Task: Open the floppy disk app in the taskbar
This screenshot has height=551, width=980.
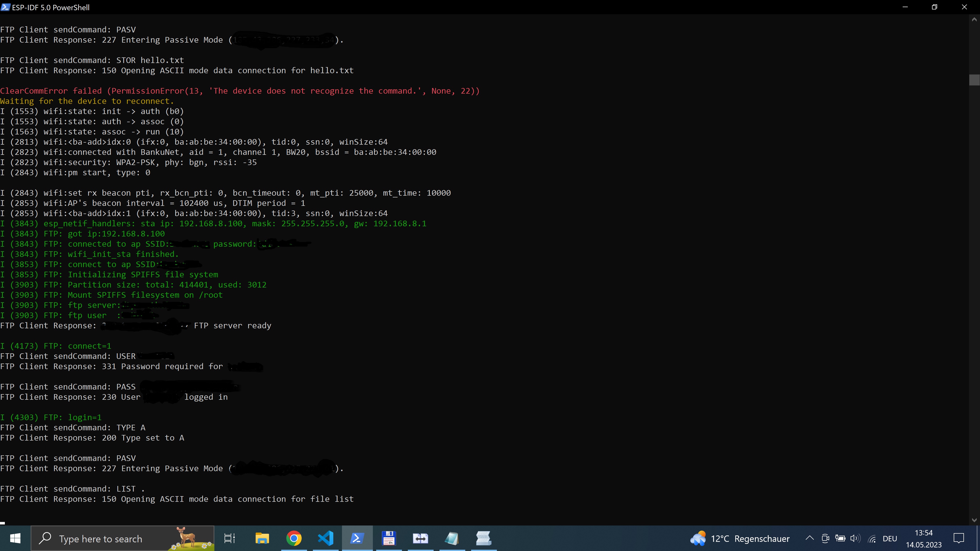Action: [389, 539]
